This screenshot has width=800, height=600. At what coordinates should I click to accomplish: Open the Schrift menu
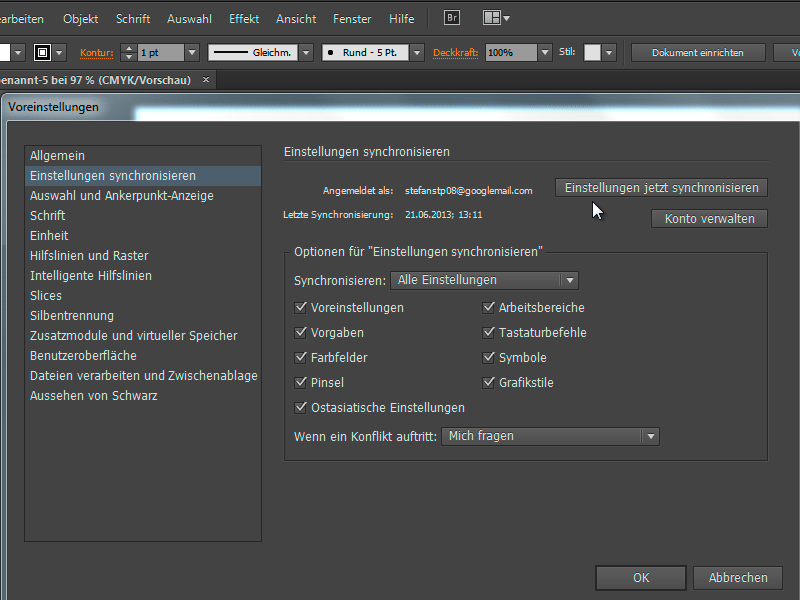(x=133, y=19)
